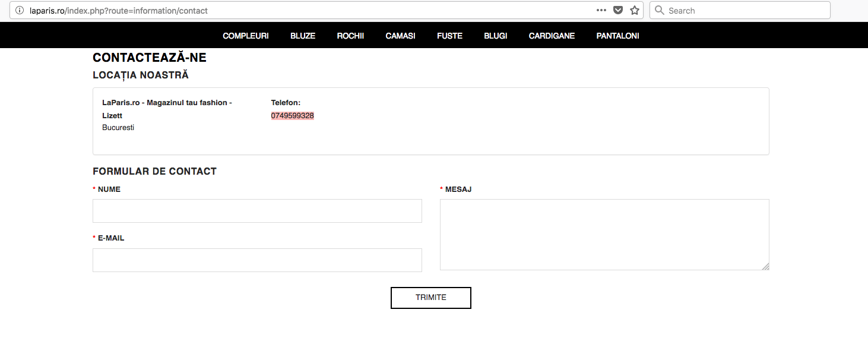The height and width of the screenshot is (341, 868).
Task: Grab the MESAJ textarea resize handle
Action: point(766,267)
